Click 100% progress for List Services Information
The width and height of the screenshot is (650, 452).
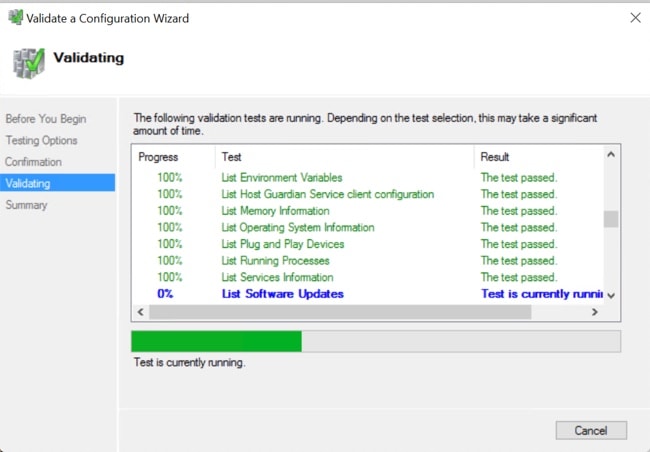click(170, 277)
